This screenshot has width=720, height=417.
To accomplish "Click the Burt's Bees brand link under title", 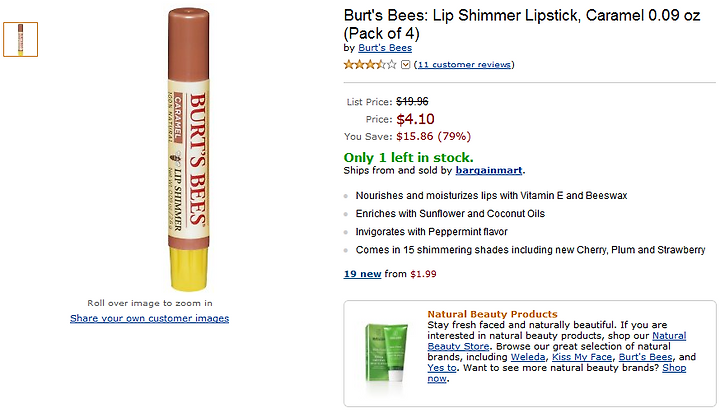I will [x=384, y=48].
